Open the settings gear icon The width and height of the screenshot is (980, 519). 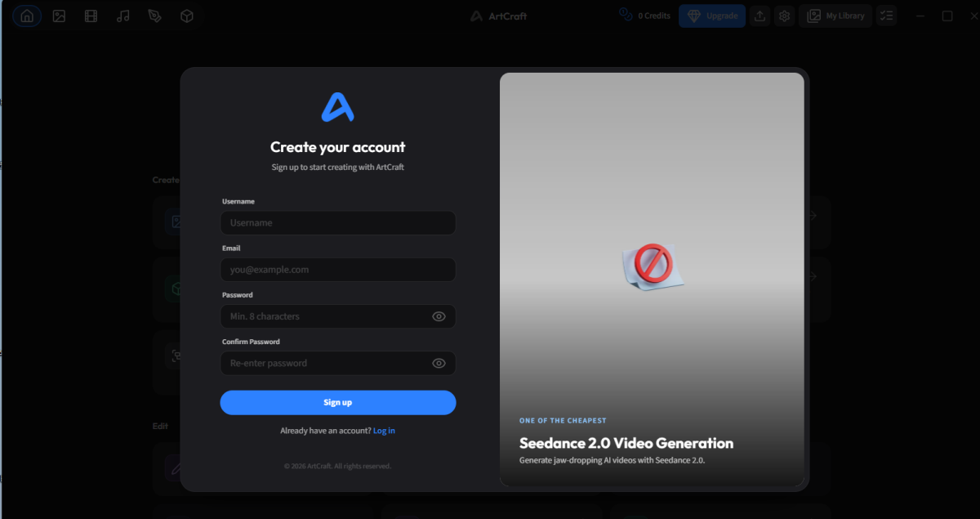785,16
